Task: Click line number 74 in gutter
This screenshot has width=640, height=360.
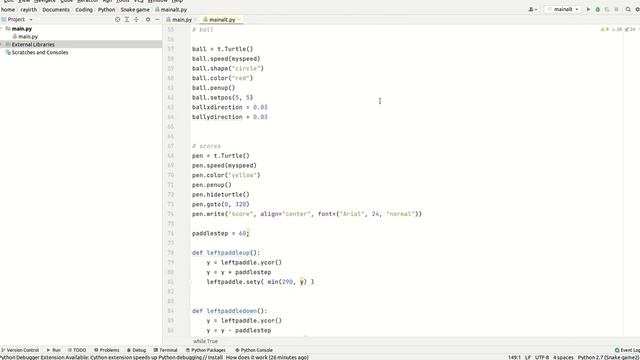Action: (x=171, y=214)
